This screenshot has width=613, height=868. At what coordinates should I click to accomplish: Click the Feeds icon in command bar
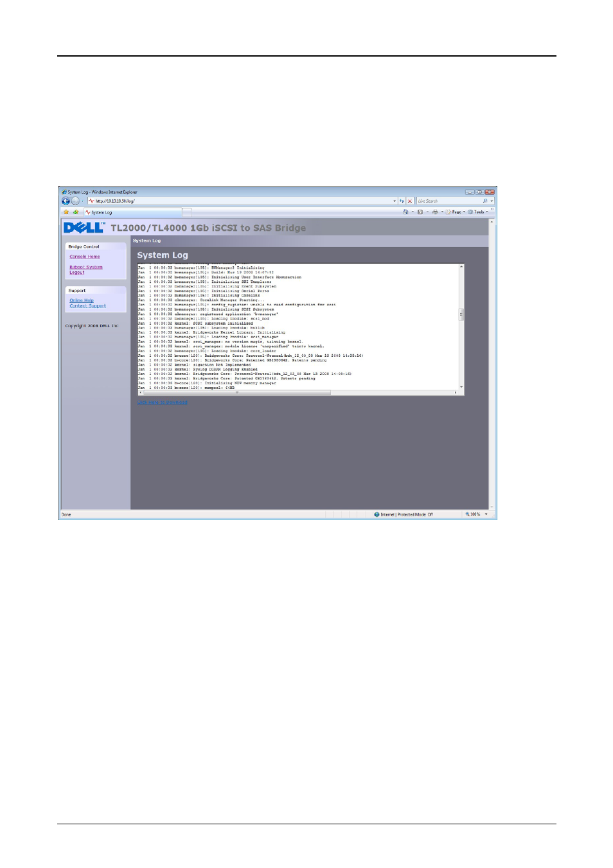(420, 212)
